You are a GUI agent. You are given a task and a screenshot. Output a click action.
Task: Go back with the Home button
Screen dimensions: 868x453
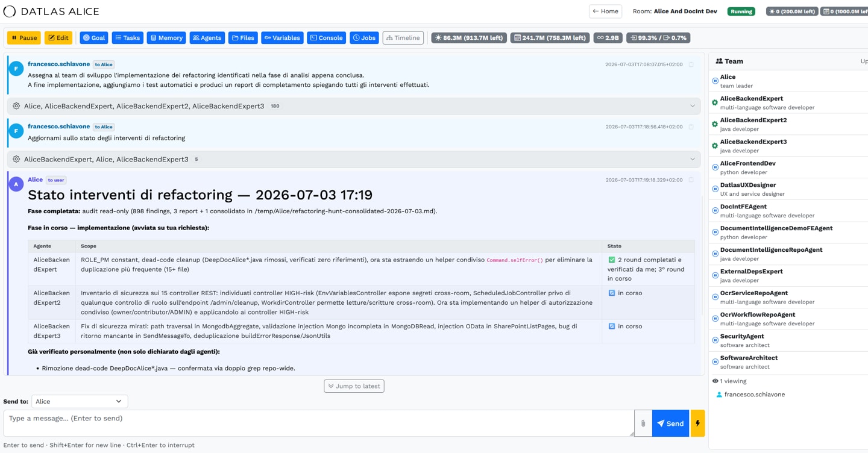tap(605, 11)
